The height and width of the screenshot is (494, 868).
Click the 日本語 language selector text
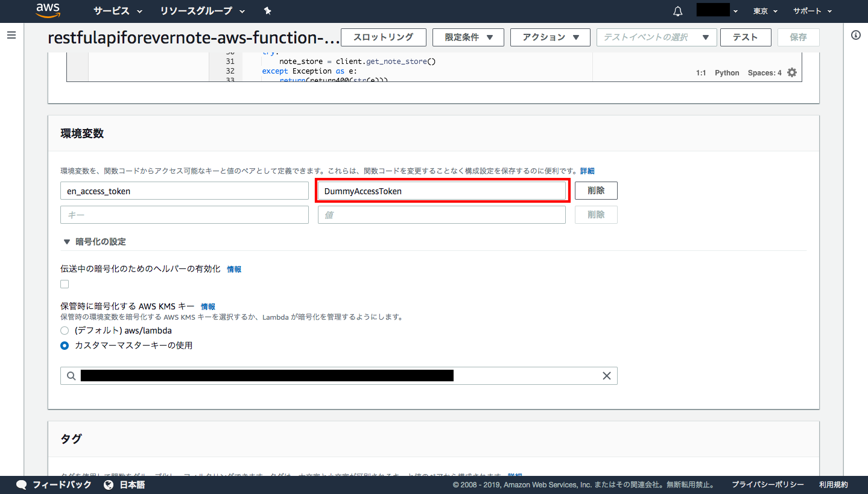132,485
